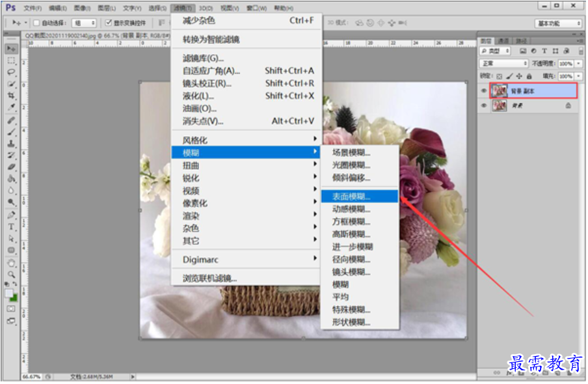The height and width of the screenshot is (384, 588).
Task: Select the Hand tool
Action: (11, 263)
